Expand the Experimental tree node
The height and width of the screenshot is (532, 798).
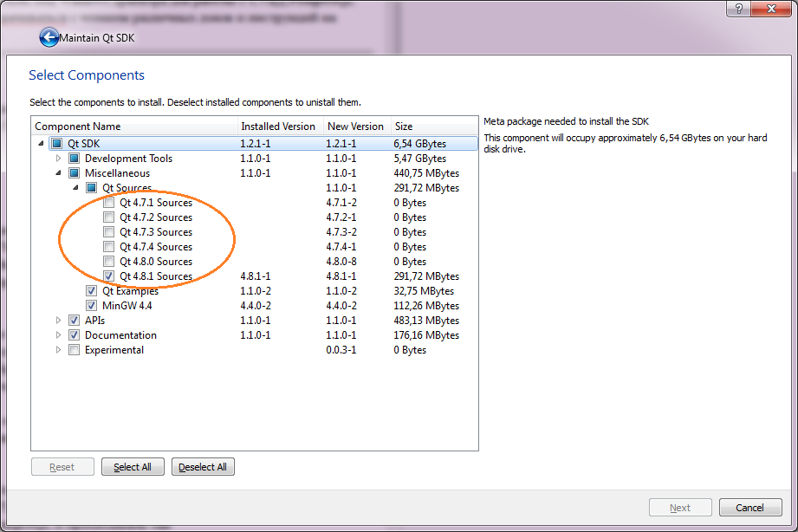coord(59,350)
